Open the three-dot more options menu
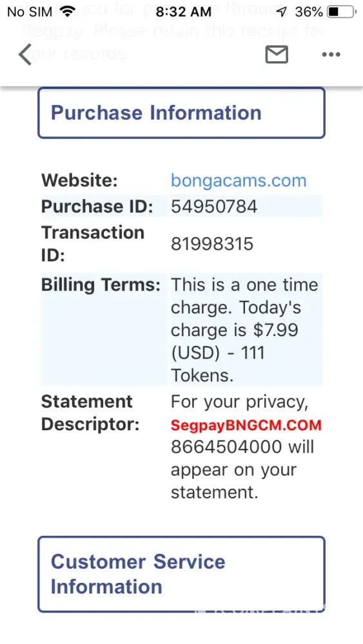Viewport: 363px width, 644px height. 331,55
